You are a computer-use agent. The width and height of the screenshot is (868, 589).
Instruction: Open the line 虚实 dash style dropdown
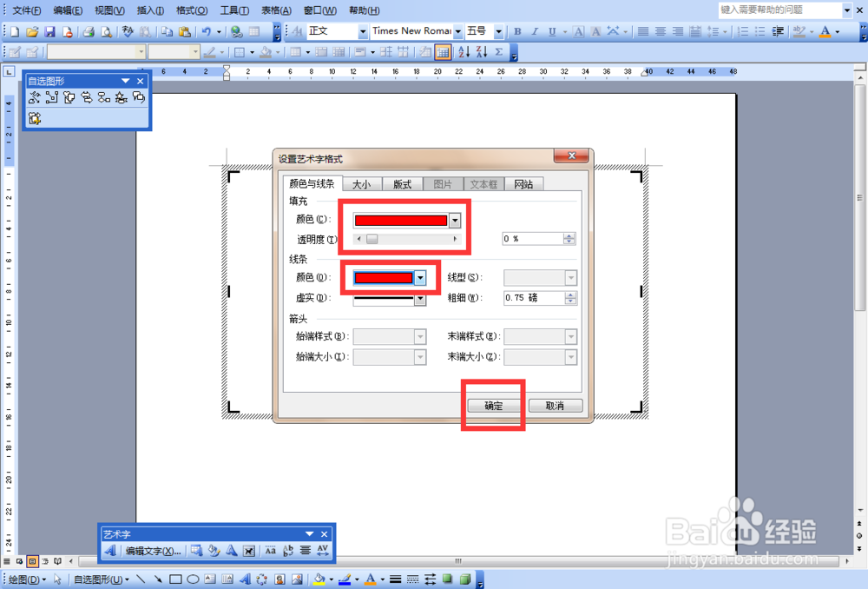[x=419, y=298]
